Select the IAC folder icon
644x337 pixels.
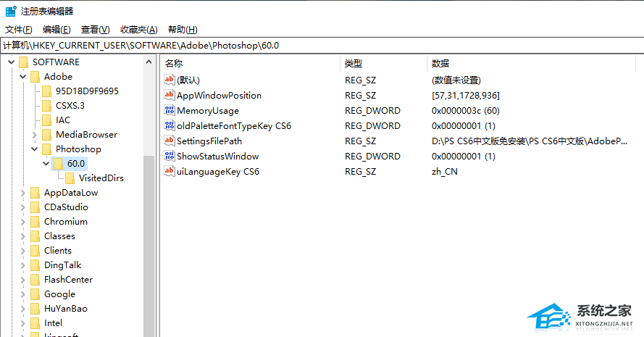pos(47,120)
